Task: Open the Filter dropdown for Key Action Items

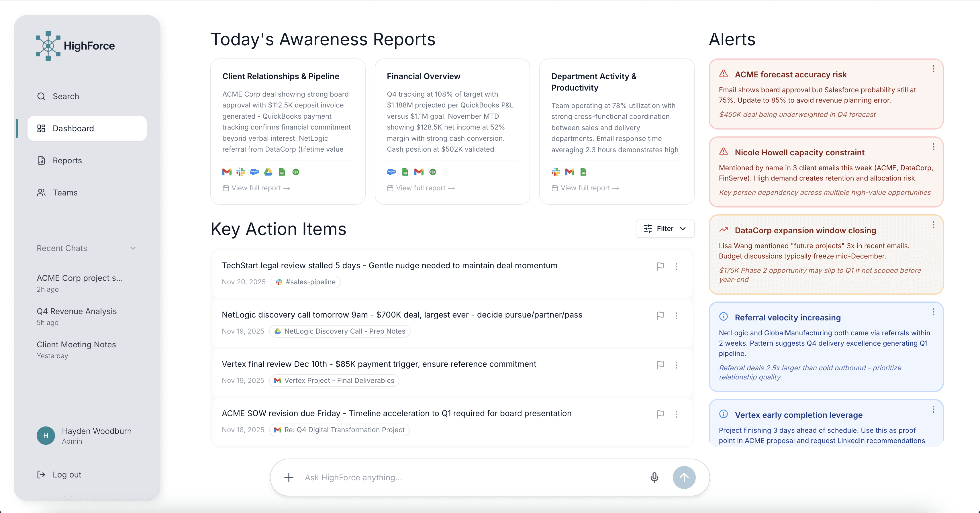Action: pyautogui.click(x=665, y=229)
